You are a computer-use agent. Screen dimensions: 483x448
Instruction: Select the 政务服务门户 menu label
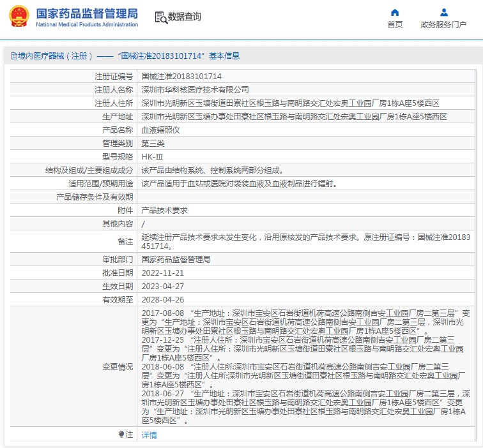pos(443,24)
